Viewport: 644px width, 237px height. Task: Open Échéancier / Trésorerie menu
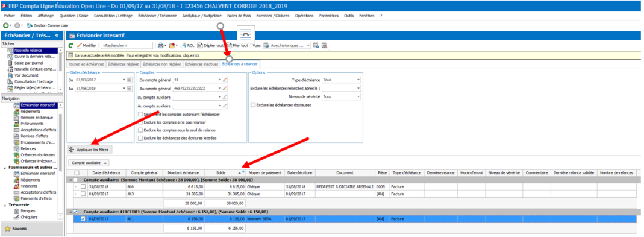(x=157, y=16)
